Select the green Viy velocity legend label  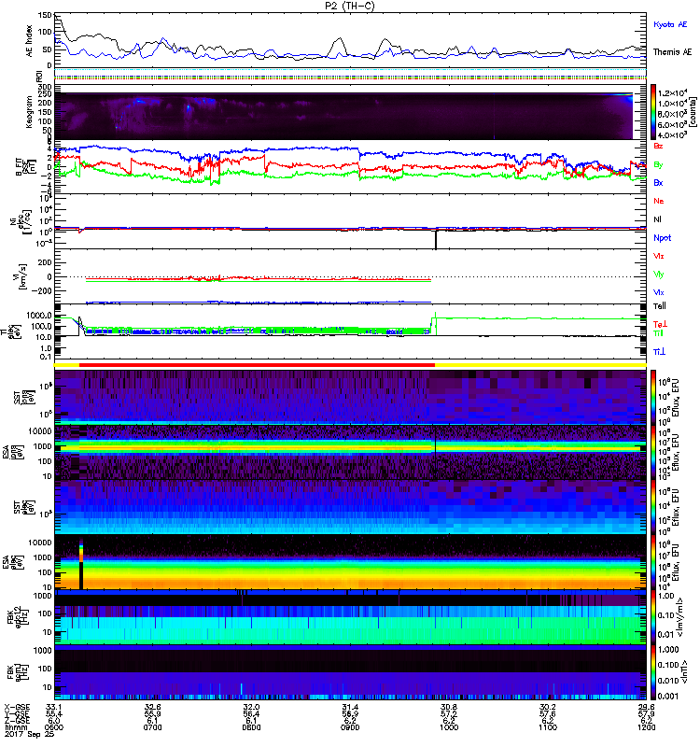658,275
